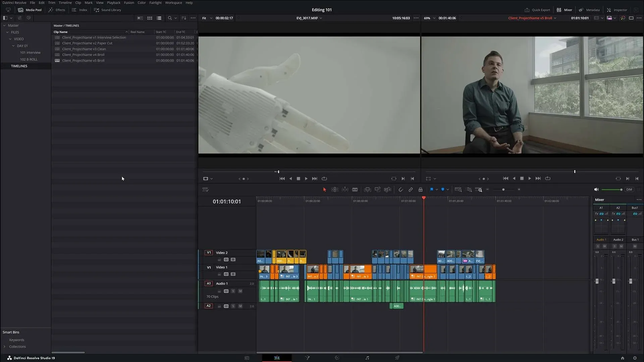Open the Fairlight page music note icon
Viewport: 644px width, 362px height.
[x=367, y=358]
